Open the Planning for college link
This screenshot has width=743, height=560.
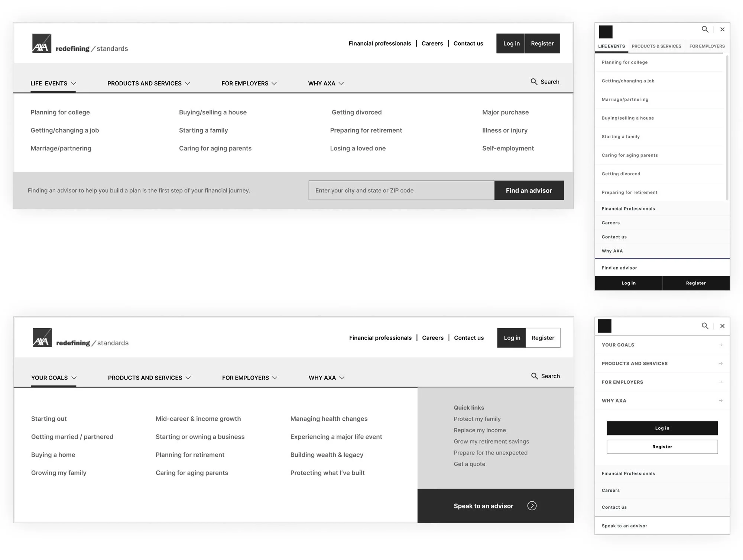pos(60,112)
